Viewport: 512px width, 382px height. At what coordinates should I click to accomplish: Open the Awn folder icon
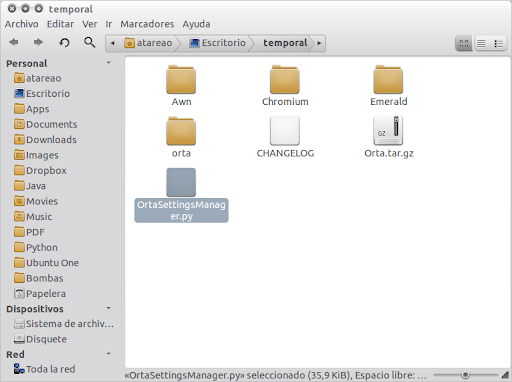click(181, 79)
